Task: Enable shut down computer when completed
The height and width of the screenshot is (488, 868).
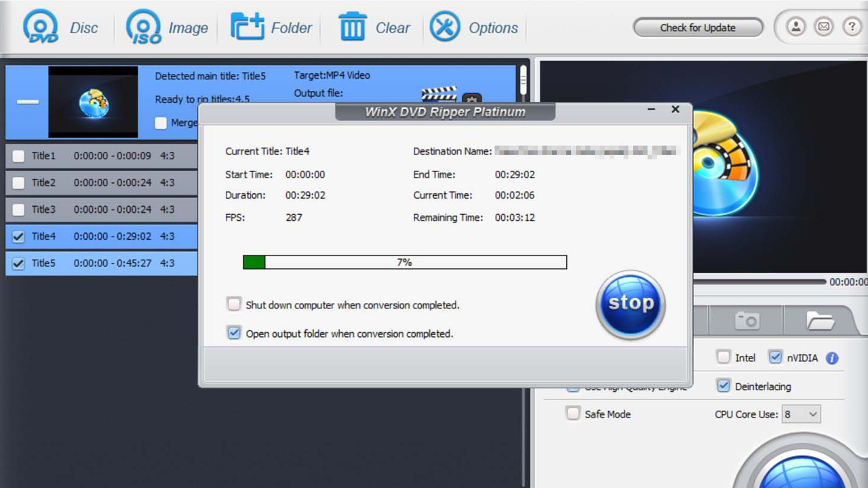Action: 234,304
